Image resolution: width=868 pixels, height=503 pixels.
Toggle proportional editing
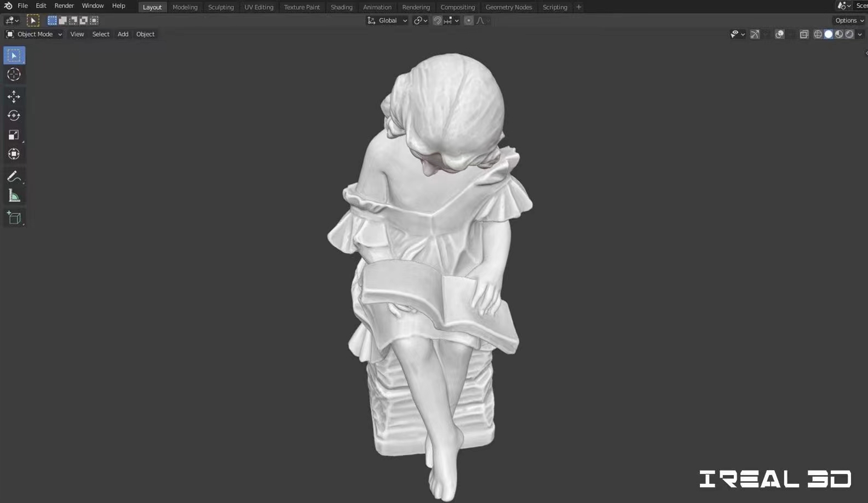coord(468,20)
